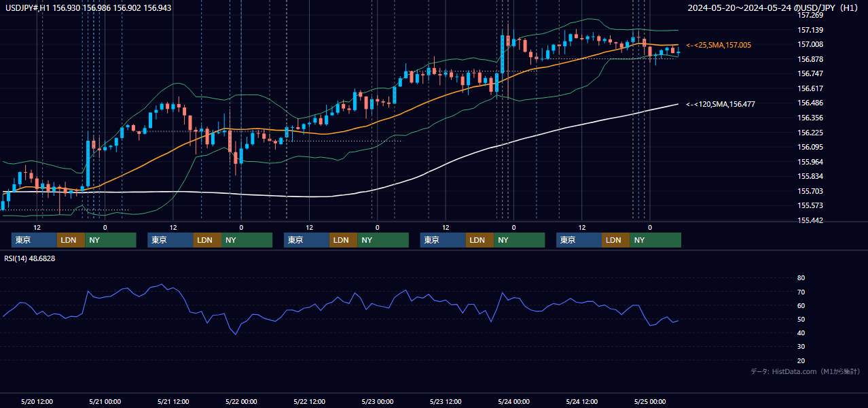Screen dimensions: 868x408
Task: Click the RSI scale level 30
Action: pyautogui.click(x=801, y=347)
